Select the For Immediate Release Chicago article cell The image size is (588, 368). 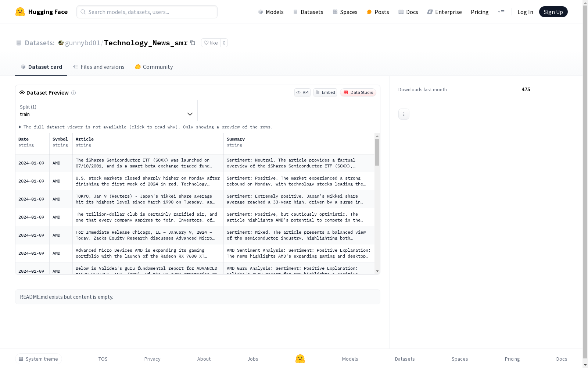[x=148, y=235]
